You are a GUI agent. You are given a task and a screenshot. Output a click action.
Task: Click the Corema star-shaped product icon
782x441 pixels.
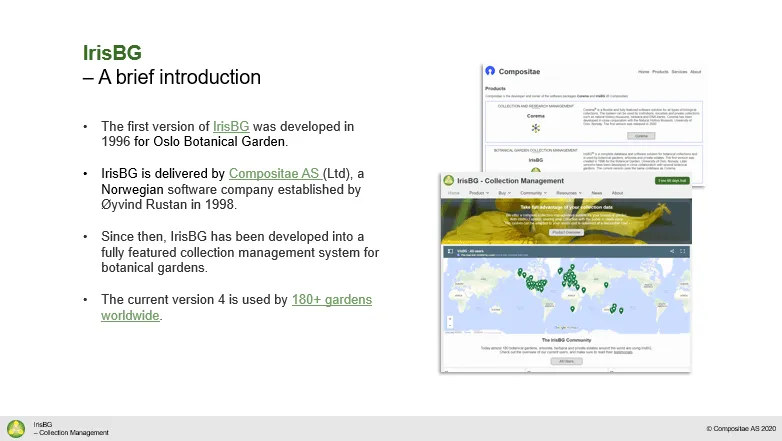point(536,128)
